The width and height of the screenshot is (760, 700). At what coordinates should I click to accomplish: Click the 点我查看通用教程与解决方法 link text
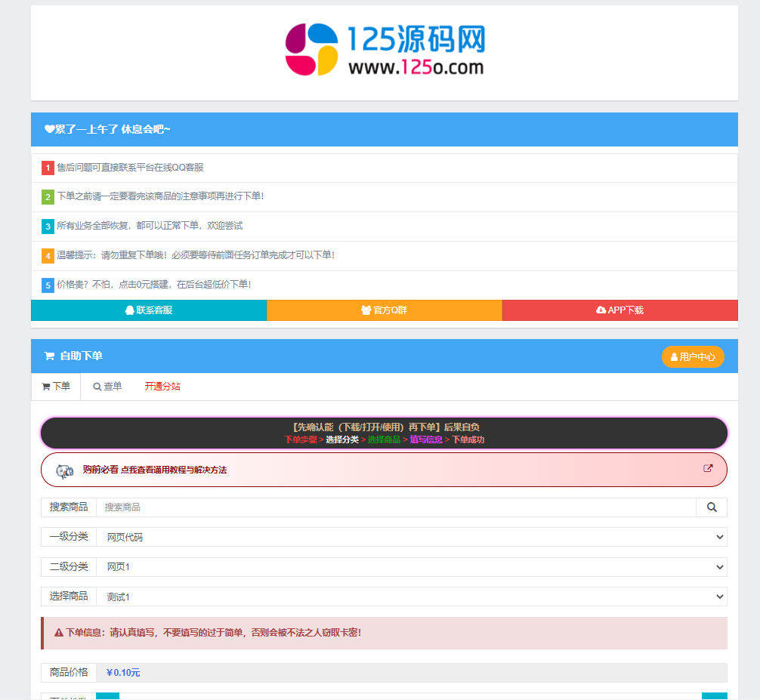coord(174,470)
